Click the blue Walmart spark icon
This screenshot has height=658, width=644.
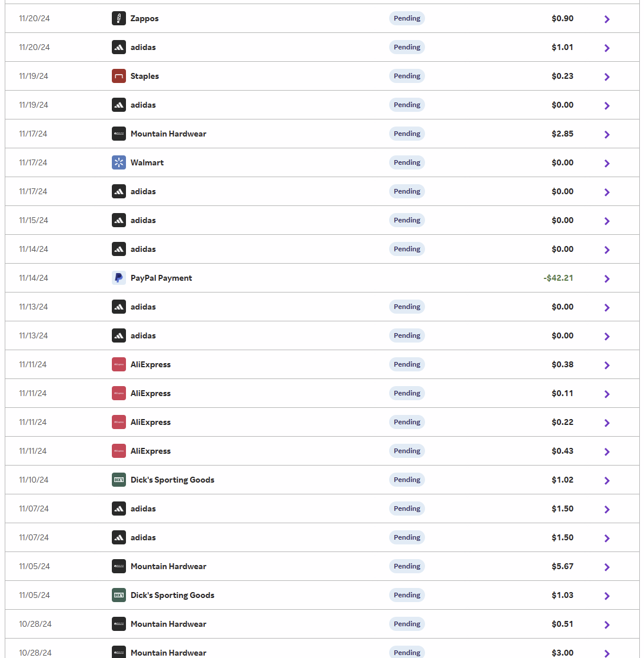click(x=119, y=162)
